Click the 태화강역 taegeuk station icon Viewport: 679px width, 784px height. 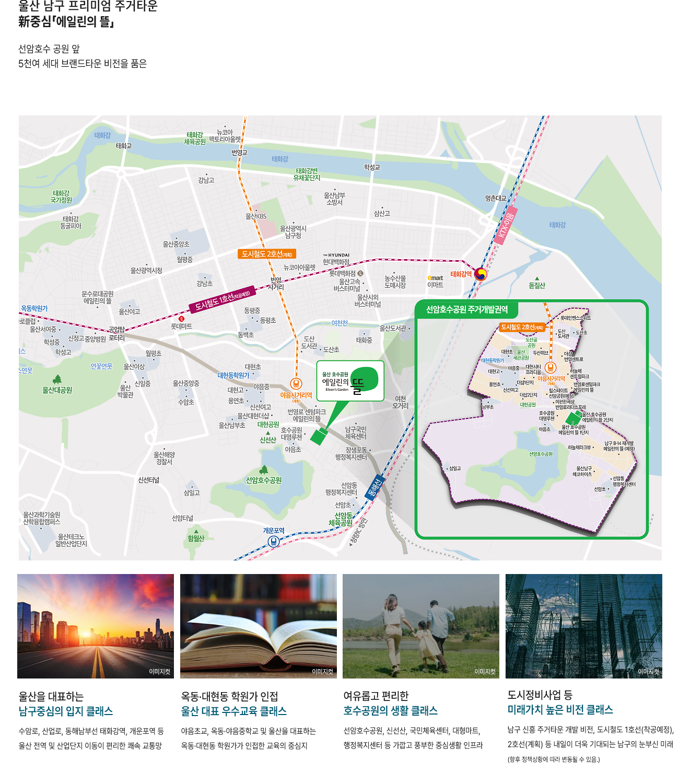pos(480,274)
